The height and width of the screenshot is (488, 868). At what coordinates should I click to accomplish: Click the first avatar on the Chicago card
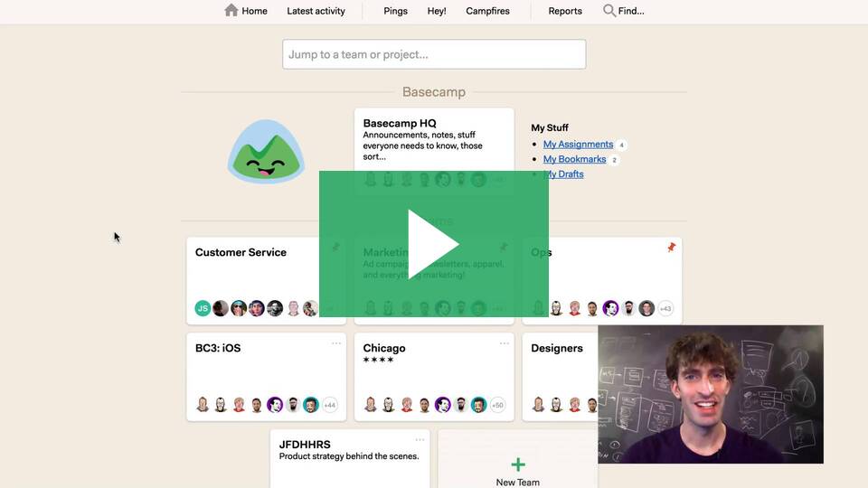coord(371,405)
